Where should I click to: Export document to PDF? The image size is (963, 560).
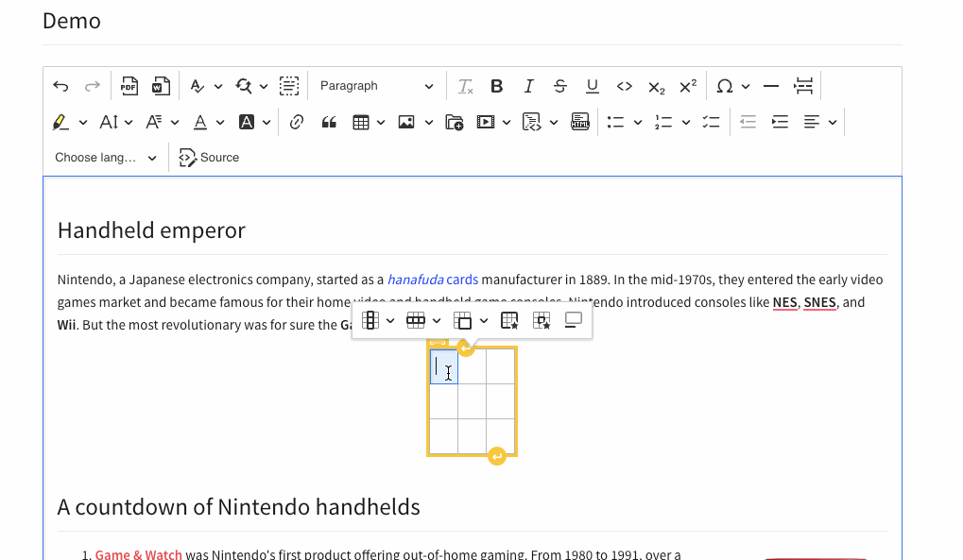pos(129,86)
